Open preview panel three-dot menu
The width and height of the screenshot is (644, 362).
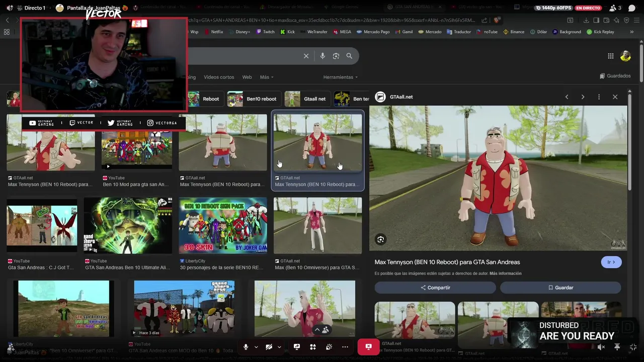click(x=599, y=97)
